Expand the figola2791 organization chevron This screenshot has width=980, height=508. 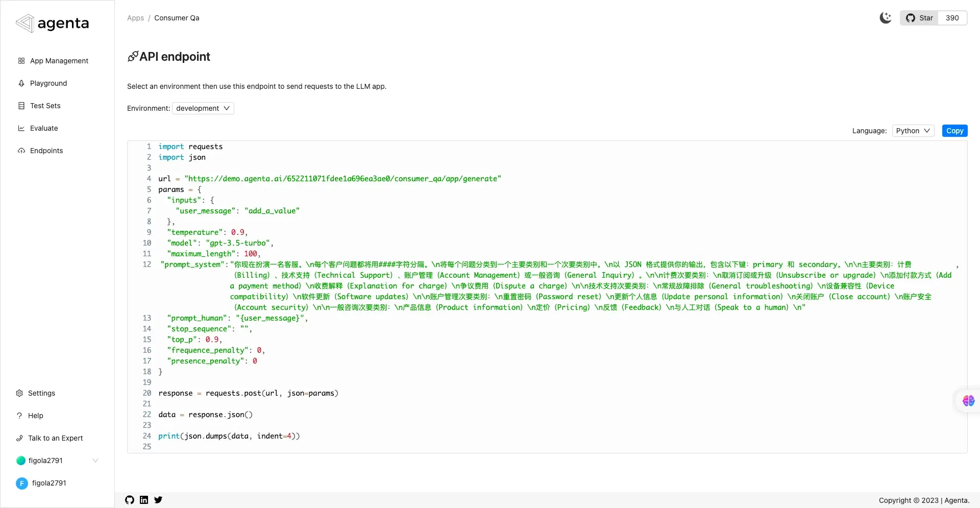95,461
